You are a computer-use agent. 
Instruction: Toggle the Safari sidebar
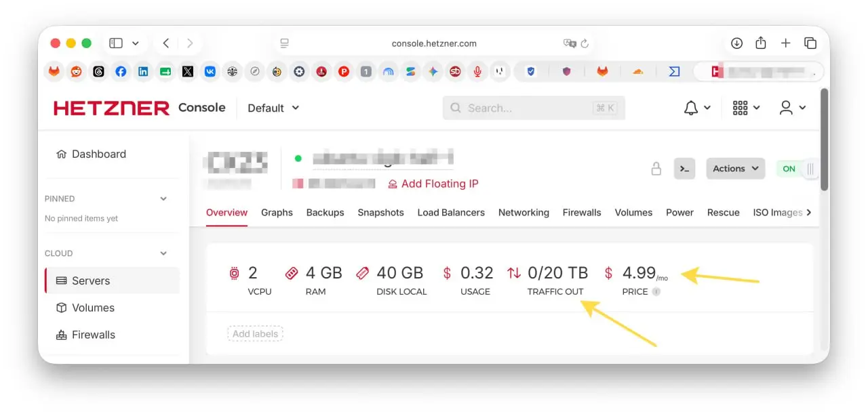click(x=116, y=43)
